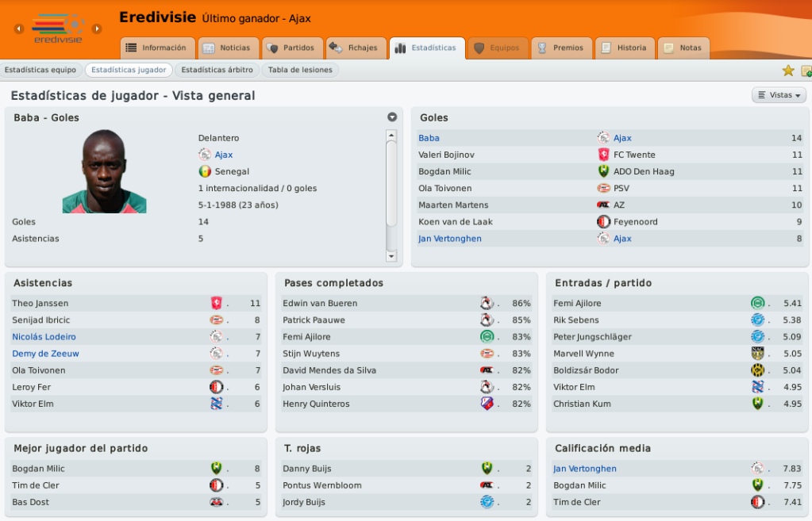This screenshot has width=812, height=521.
Task: Click Baba's player photo
Action: (x=104, y=171)
